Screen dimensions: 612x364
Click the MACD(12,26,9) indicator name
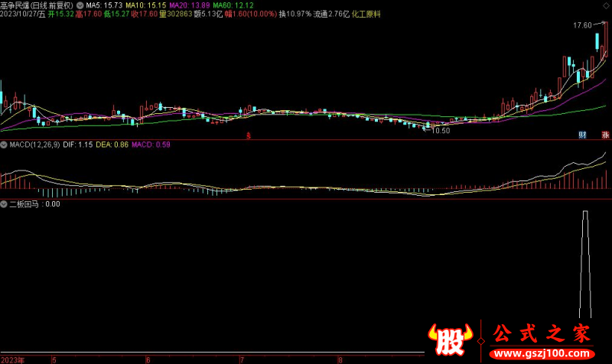pos(34,145)
